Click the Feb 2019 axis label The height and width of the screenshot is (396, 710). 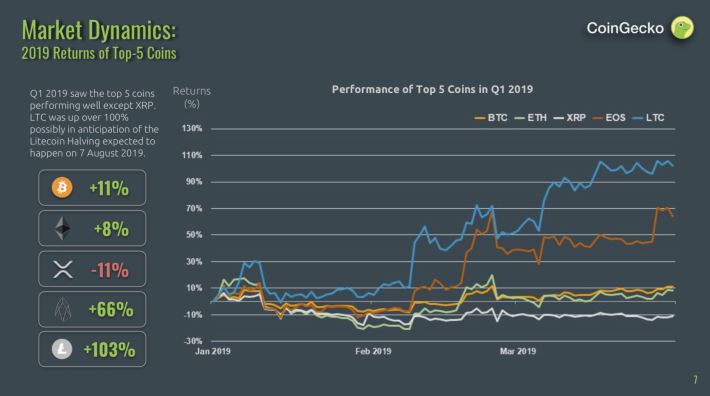[373, 351]
